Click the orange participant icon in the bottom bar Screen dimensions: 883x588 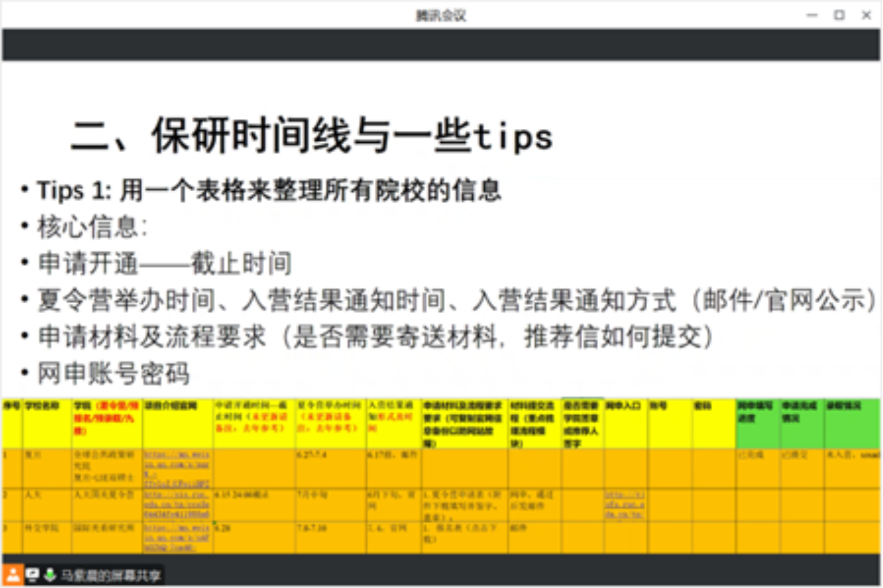pos(13,574)
